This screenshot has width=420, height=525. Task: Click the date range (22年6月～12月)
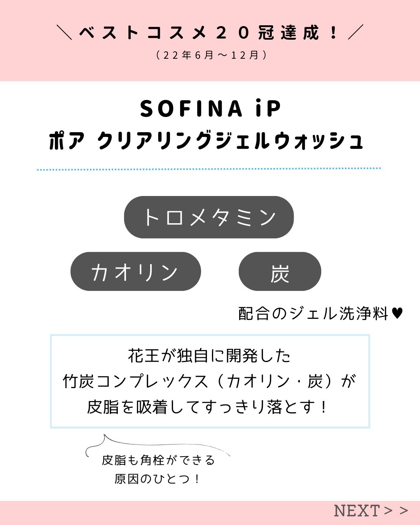(x=211, y=55)
